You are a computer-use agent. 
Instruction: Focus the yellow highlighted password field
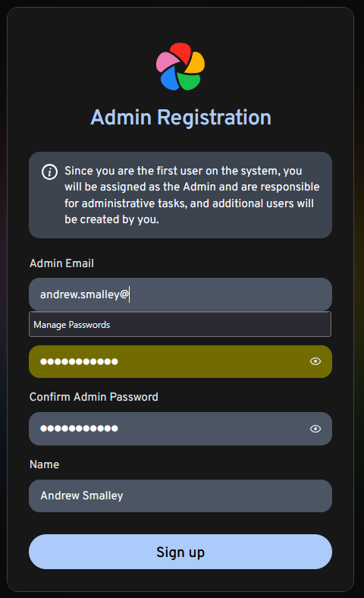[180, 361]
